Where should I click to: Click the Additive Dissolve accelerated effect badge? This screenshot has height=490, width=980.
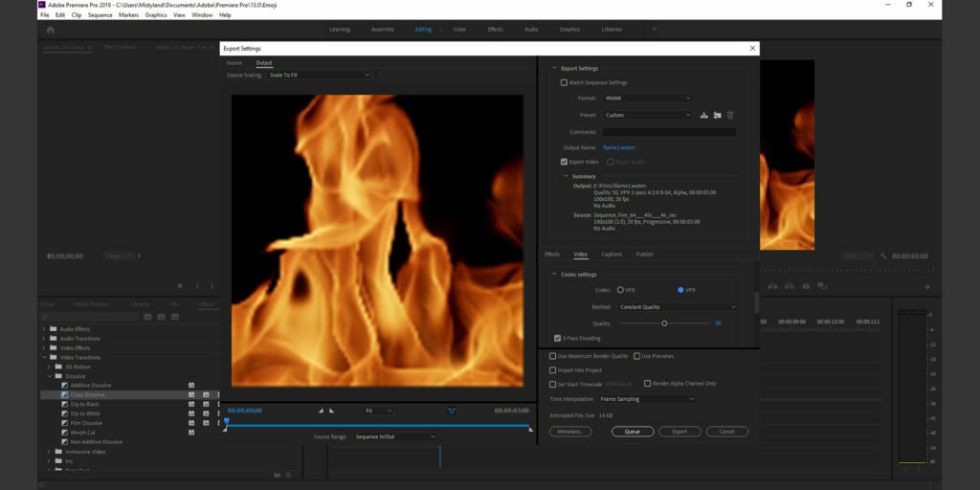(x=191, y=386)
